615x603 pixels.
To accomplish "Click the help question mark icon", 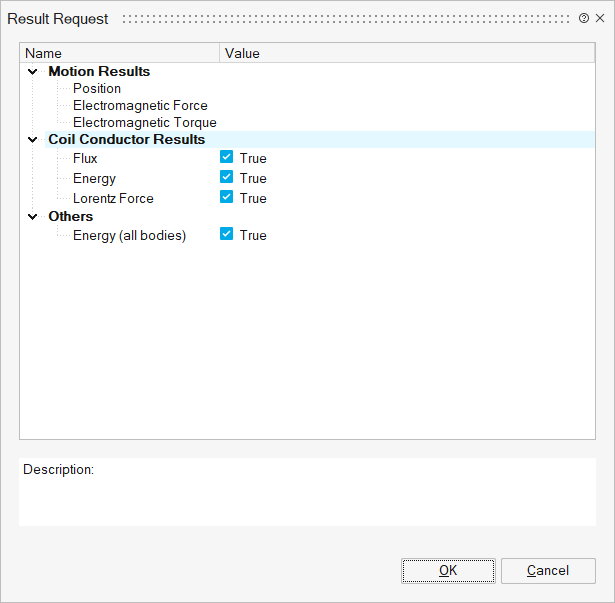I will [584, 18].
